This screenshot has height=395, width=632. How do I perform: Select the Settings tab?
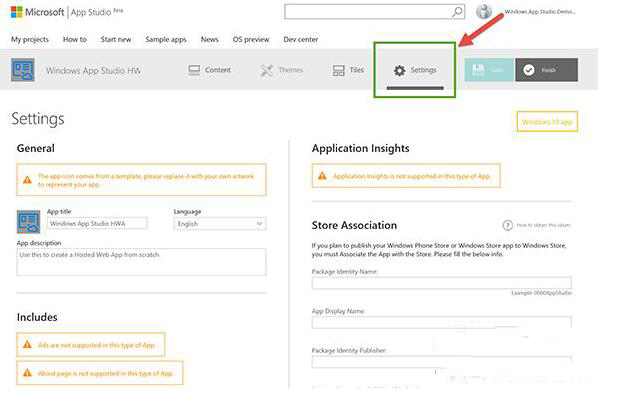pyautogui.click(x=415, y=71)
